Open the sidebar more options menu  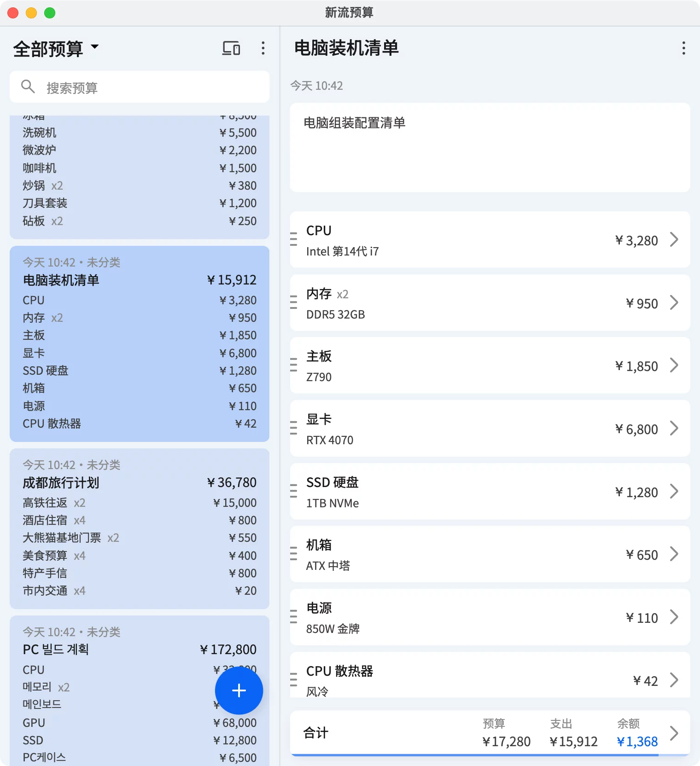pos(263,48)
